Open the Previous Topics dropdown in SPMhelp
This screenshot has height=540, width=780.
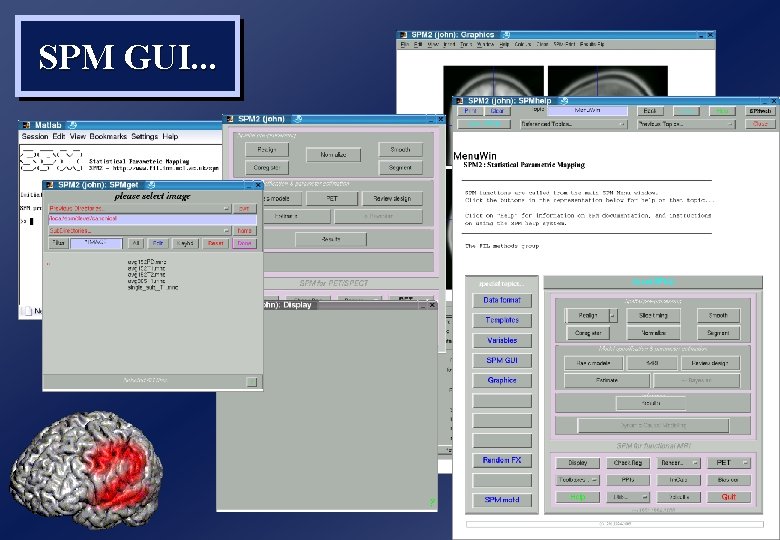(x=685, y=124)
